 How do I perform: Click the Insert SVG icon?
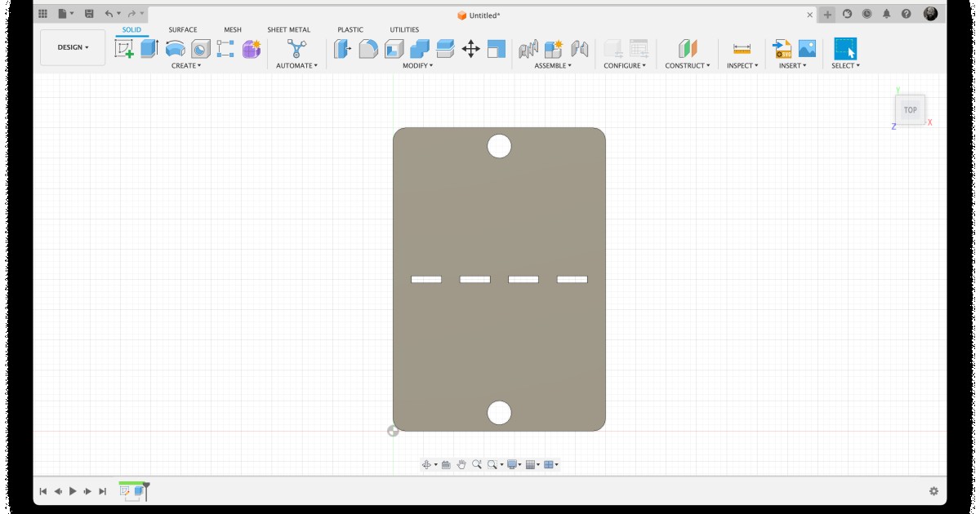point(782,49)
